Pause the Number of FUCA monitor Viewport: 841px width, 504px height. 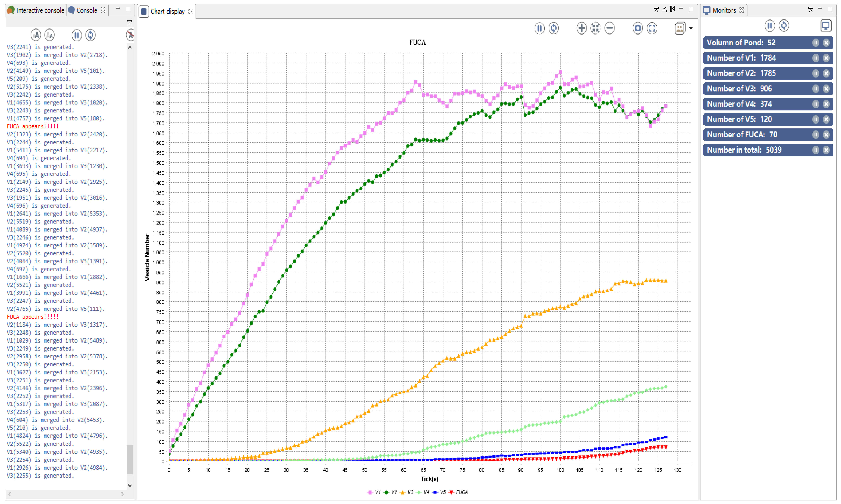click(816, 134)
